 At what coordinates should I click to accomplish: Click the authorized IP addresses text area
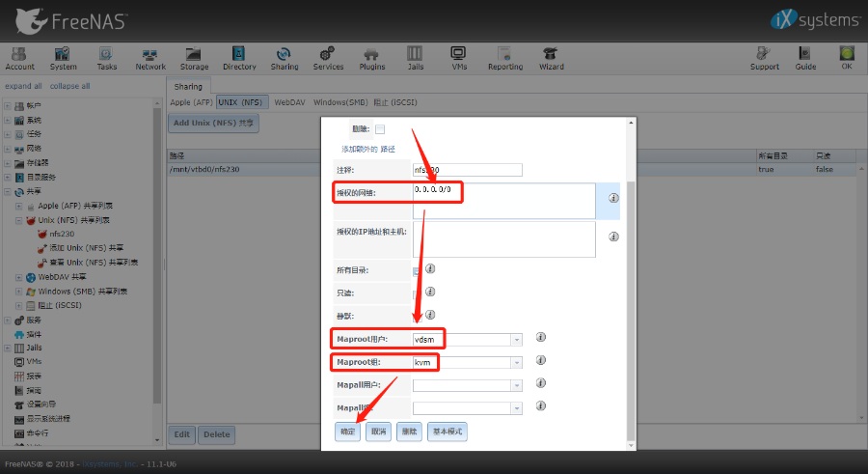pos(503,239)
